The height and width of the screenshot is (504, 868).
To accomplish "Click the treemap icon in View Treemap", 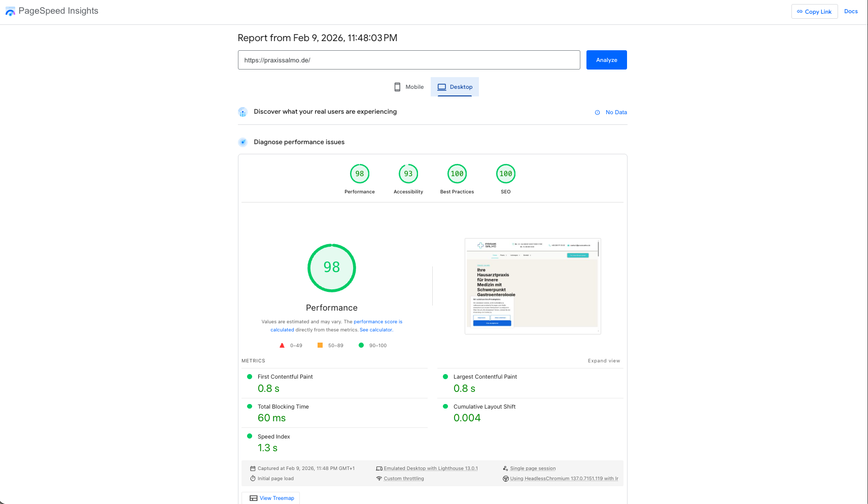I will [x=253, y=498].
